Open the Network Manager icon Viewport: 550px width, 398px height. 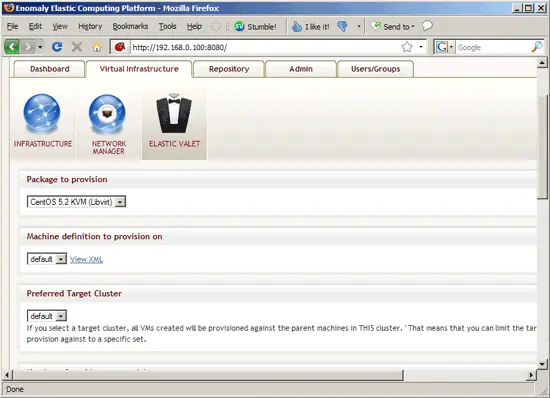pyautogui.click(x=107, y=114)
